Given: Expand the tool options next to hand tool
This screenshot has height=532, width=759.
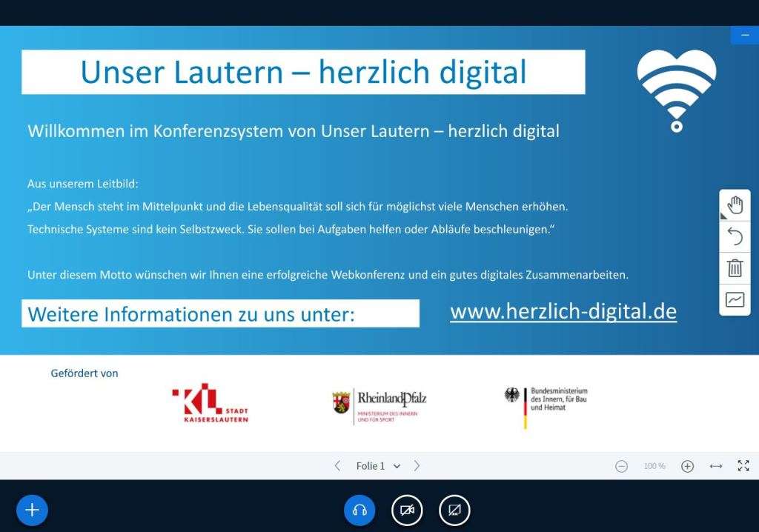Looking at the screenshot, I should (723, 216).
